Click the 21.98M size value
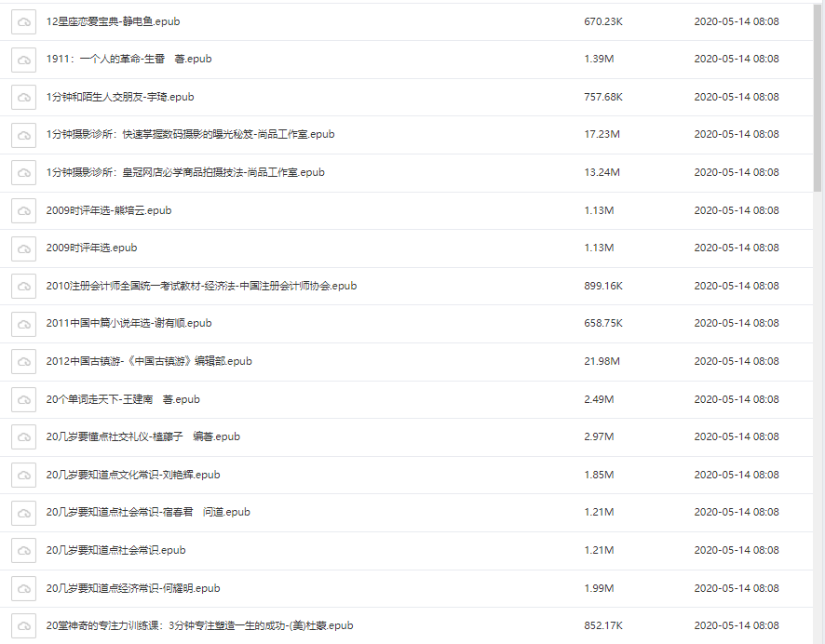The image size is (825, 644). [x=602, y=361]
